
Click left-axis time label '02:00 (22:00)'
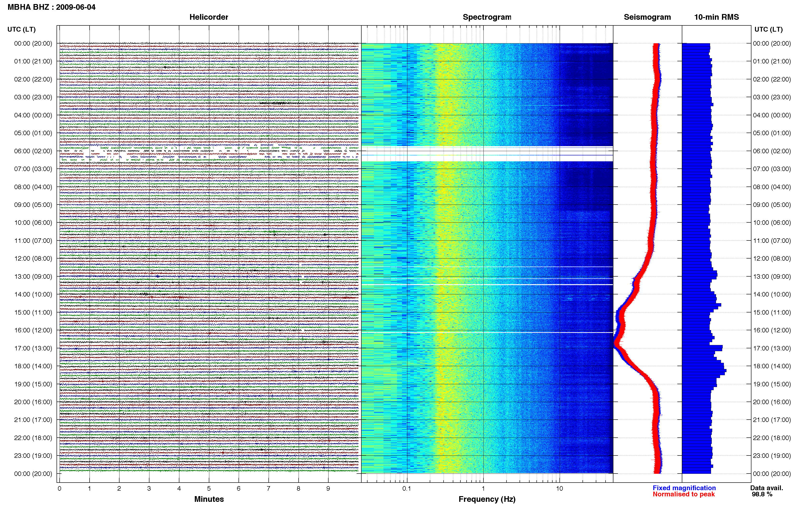click(33, 79)
